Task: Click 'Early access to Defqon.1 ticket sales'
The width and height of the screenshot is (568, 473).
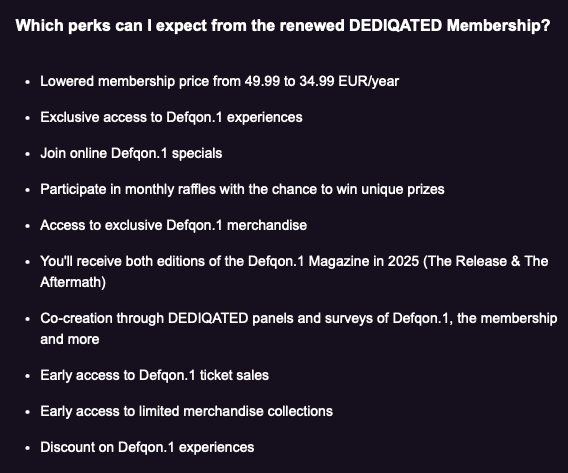Action: click(155, 375)
